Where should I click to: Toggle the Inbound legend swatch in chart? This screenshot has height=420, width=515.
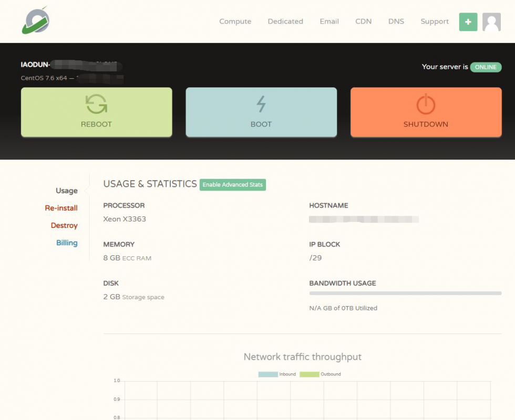tap(267, 374)
